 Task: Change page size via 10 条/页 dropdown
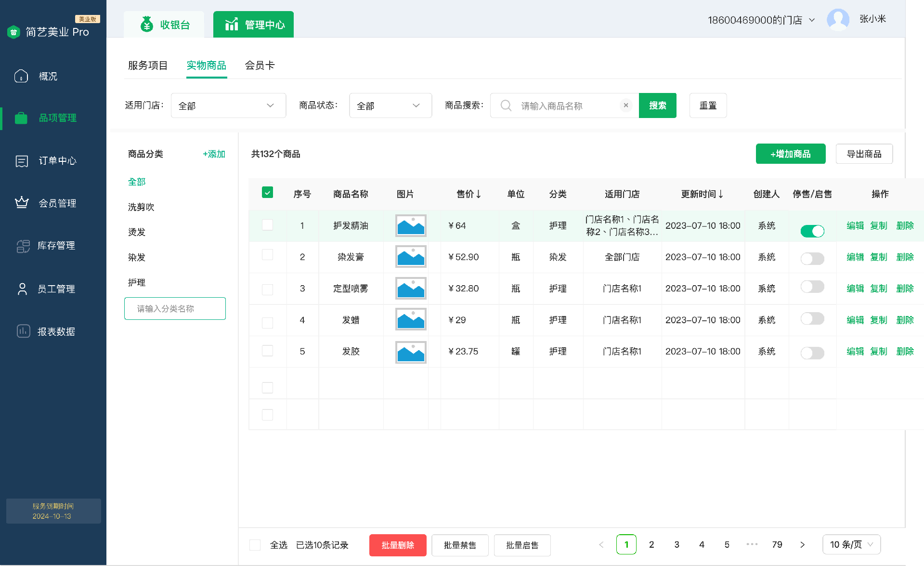(851, 544)
